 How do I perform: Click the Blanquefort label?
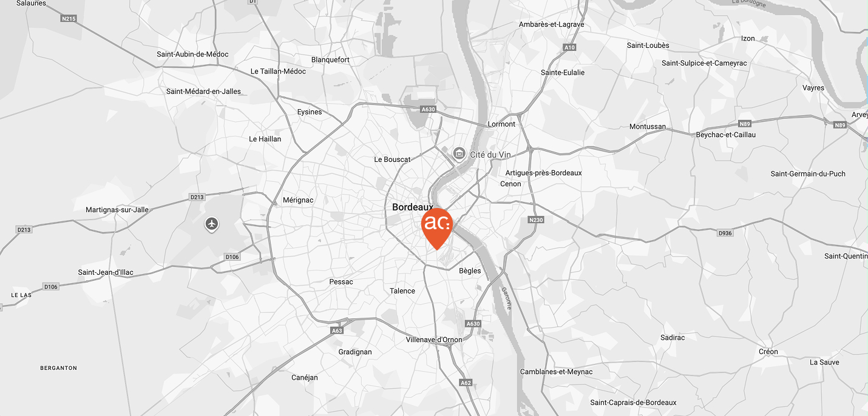tap(330, 59)
